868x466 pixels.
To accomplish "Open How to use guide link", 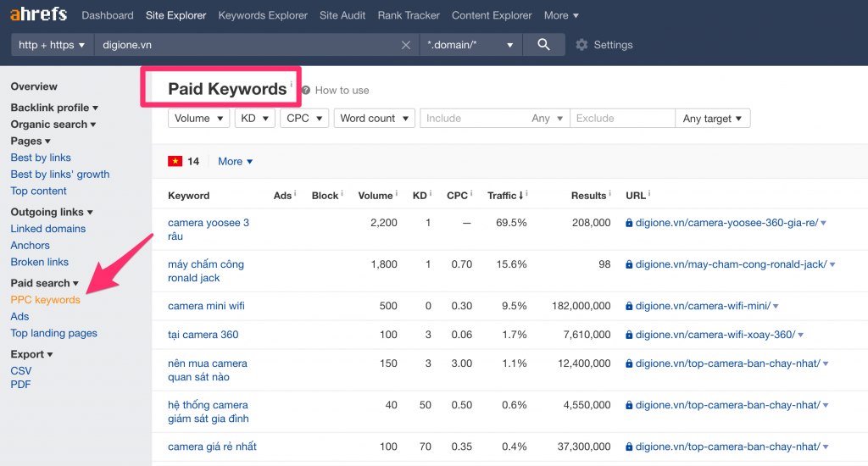I will pyautogui.click(x=342, y=90).
